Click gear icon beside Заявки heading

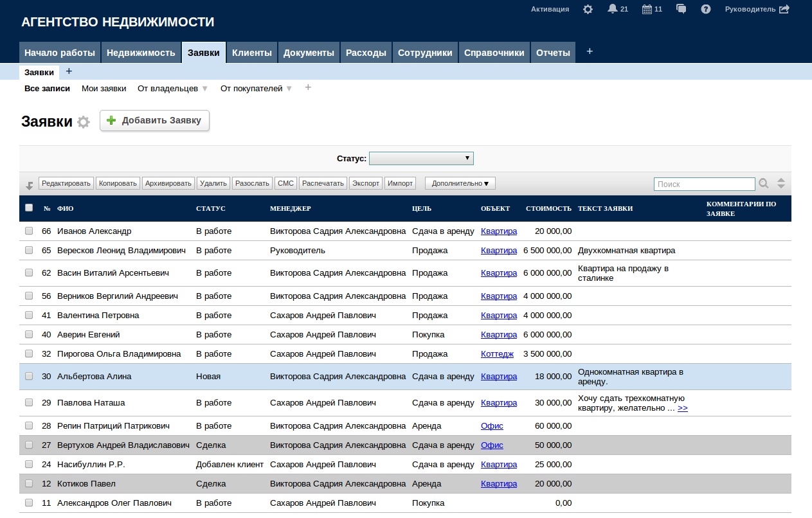(x=84, y=122)
